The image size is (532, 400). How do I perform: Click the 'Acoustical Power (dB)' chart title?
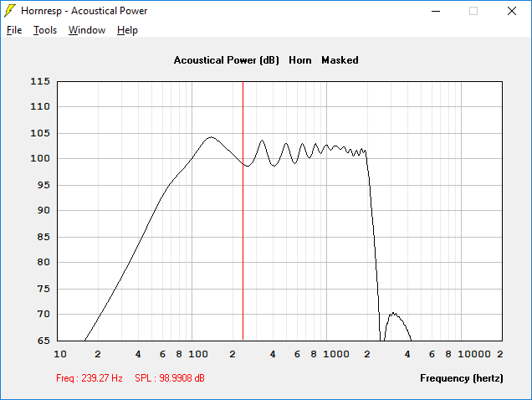coord(227,60)
